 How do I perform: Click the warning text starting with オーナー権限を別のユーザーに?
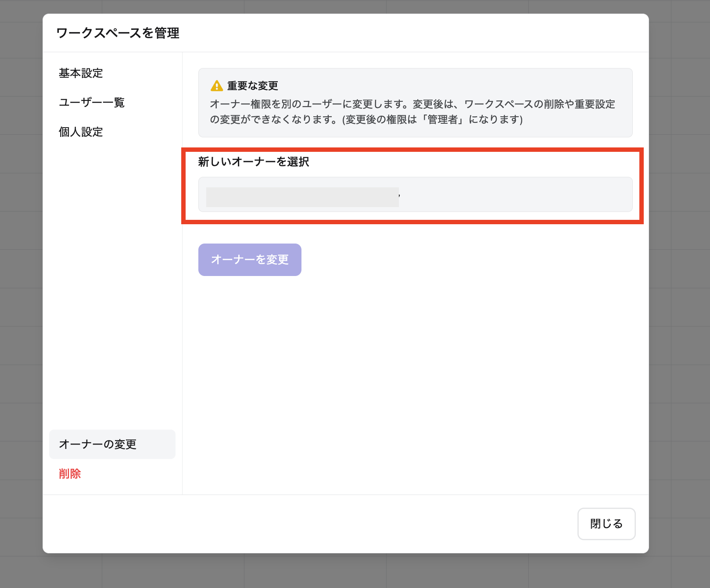(412, 111)
